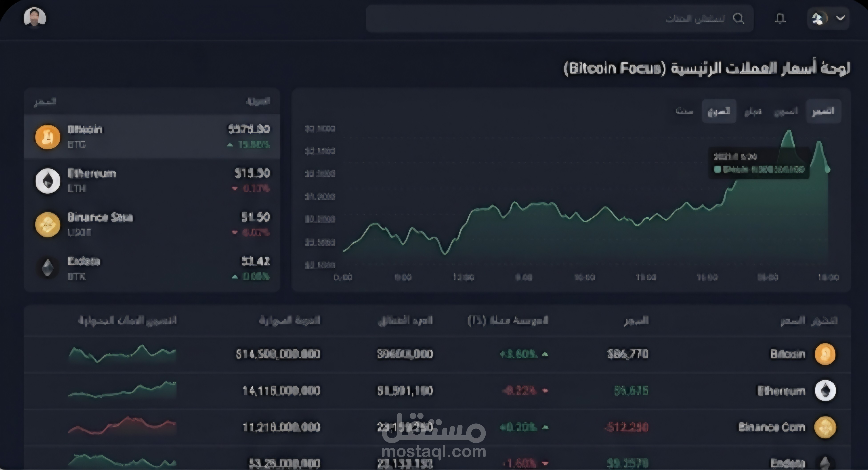868x470 pixels.
Task: Open Bitcoin from the market table name column
Action: tap(788, 354)
